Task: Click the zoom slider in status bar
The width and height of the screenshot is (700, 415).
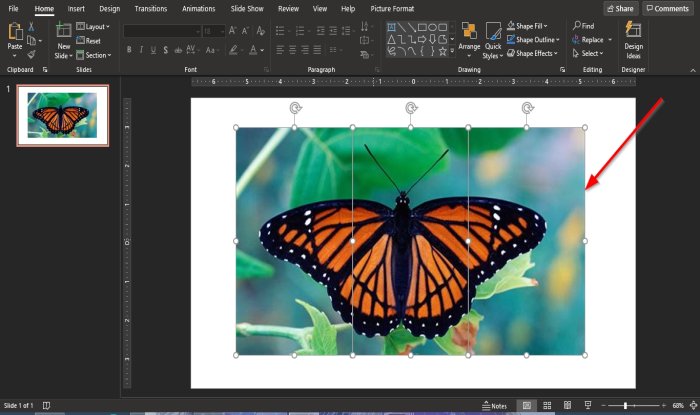Action: click(625, 405)
